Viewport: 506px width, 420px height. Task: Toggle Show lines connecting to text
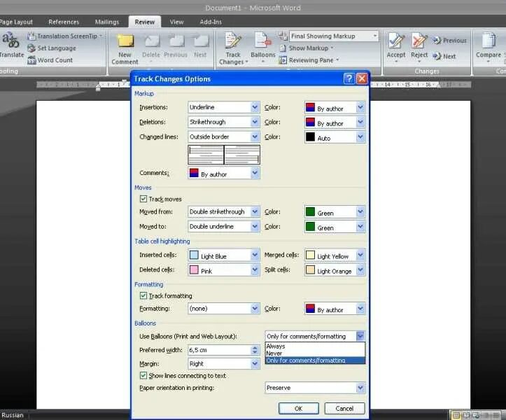[143, 375]
